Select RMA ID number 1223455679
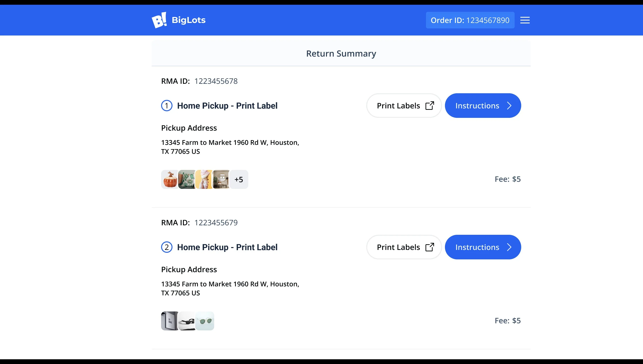 pyautogui.click(x=216, y=222)
